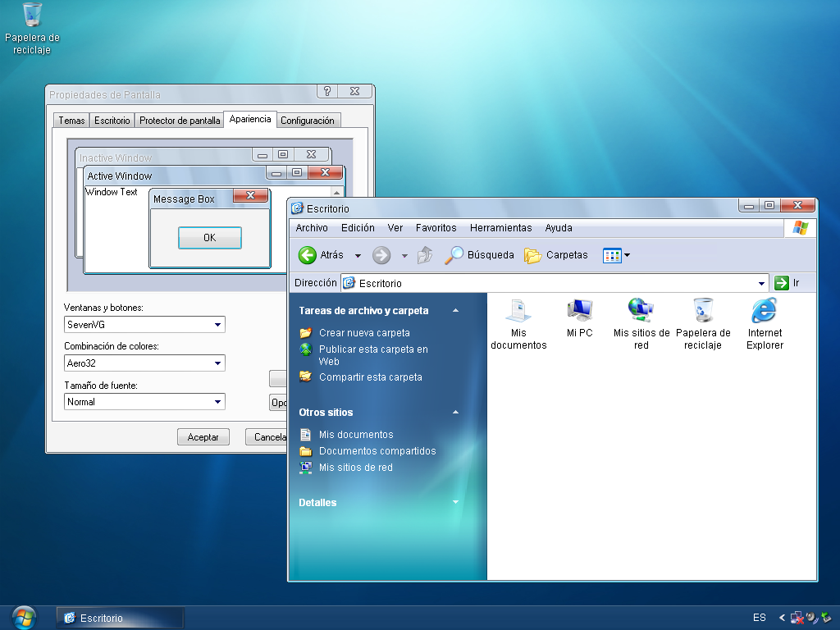The image size is (840, 630).
Task: Open the Herramientas menu
Action: point(500,228)
